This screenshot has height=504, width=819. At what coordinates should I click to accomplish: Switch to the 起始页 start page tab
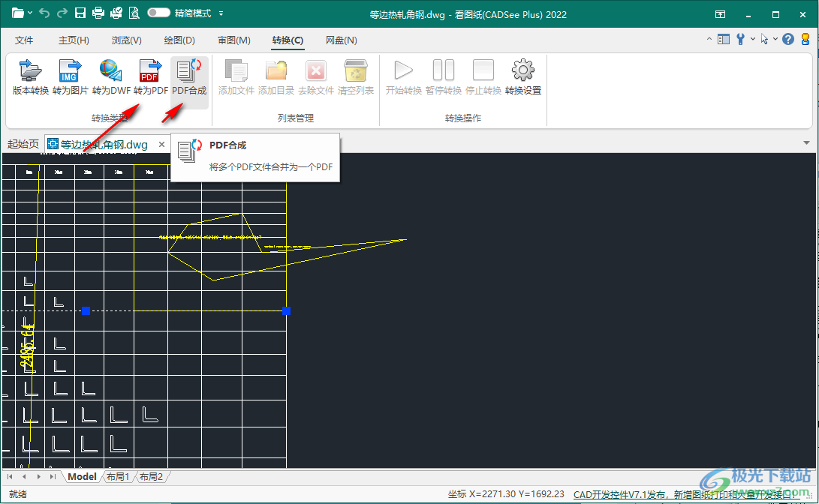click(x=23, y=144)
